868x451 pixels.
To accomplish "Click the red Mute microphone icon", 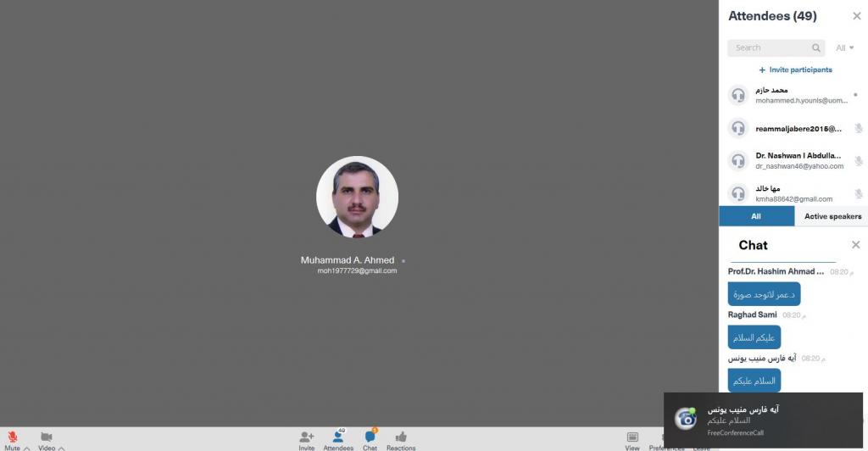I will tap(13, 436).
